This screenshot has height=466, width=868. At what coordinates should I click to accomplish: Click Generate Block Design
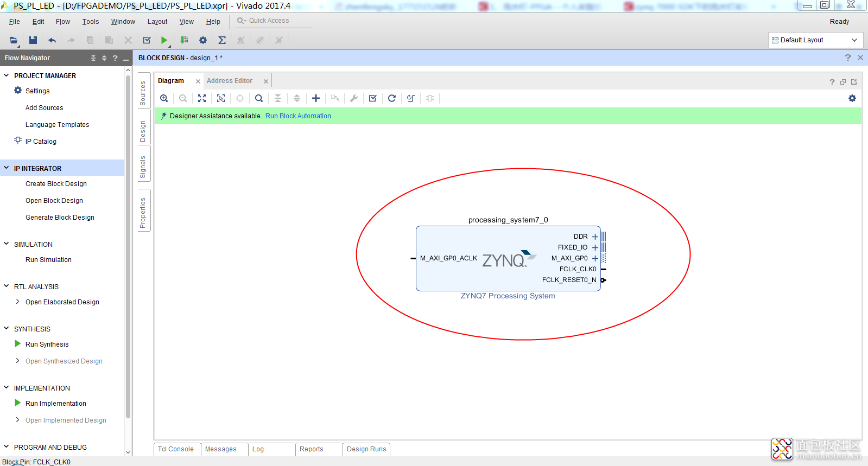tap(60, 218)
